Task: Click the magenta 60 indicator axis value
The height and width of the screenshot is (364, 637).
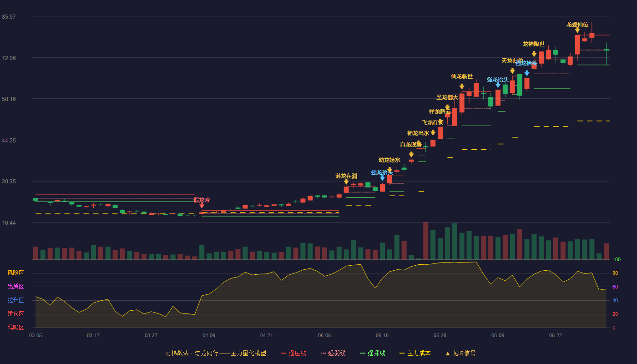Action: point(615,287)
